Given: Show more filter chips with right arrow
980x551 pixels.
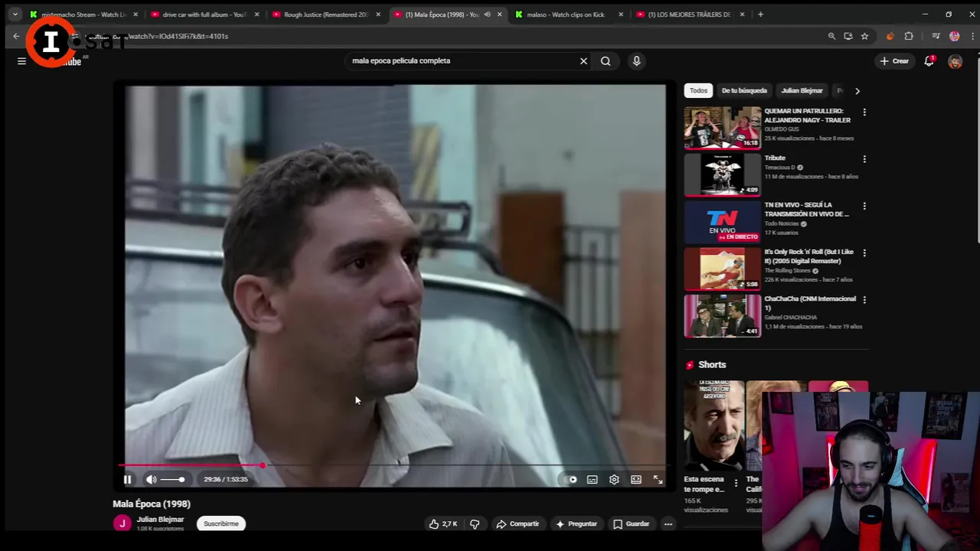Looking at the screenshot, I should pos(857,91).
